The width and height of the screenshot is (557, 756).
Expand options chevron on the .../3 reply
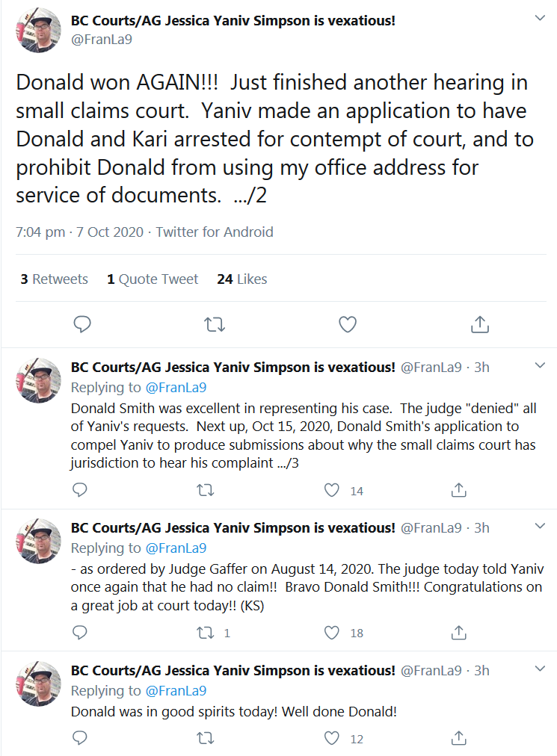coord(540,365)
